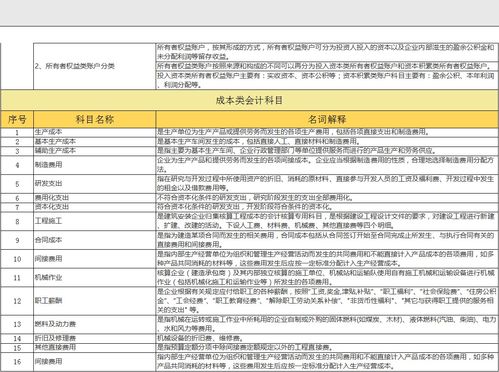This screenshot has width=499, height=372.
Task: Select the row 10 间接费用 explanation cell
Action: point(327,259)
